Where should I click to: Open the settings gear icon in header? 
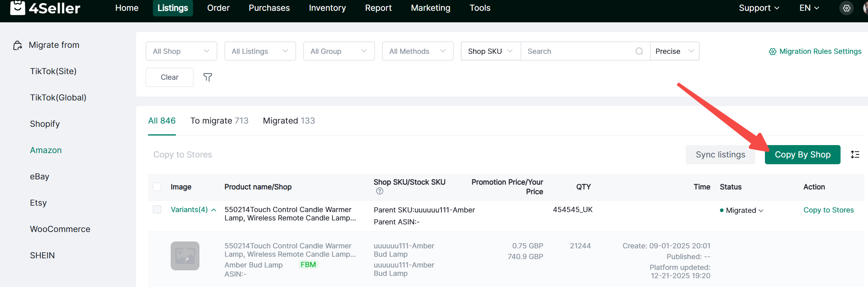pyautogui.click(x=846, y=8)
